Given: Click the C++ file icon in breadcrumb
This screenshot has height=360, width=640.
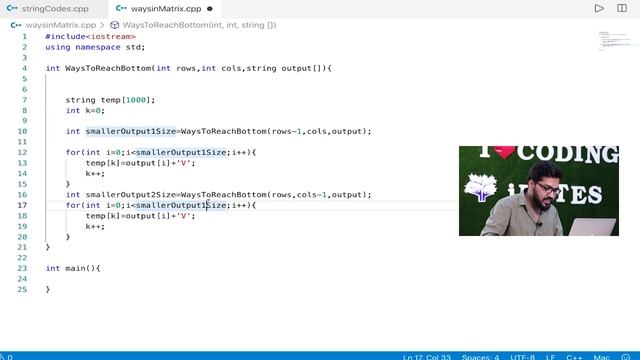Looking at the screenshot, I should [x=16, y=25].
